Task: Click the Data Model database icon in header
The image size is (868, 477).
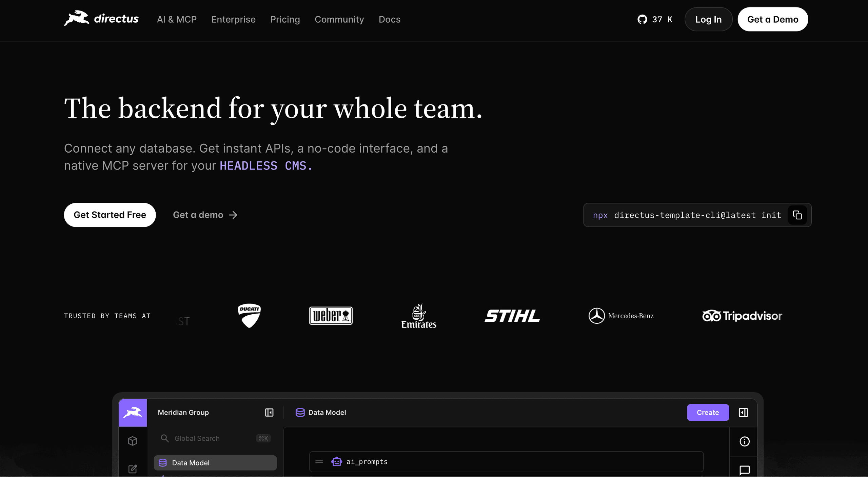Action: pos(300,413)
